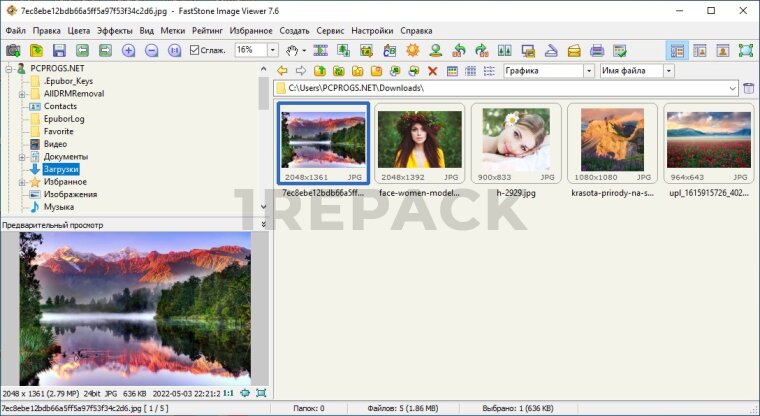Toggle the Сглаж. smoothing checkbox
Screen dimensions: 760x416
coord(195,50)
